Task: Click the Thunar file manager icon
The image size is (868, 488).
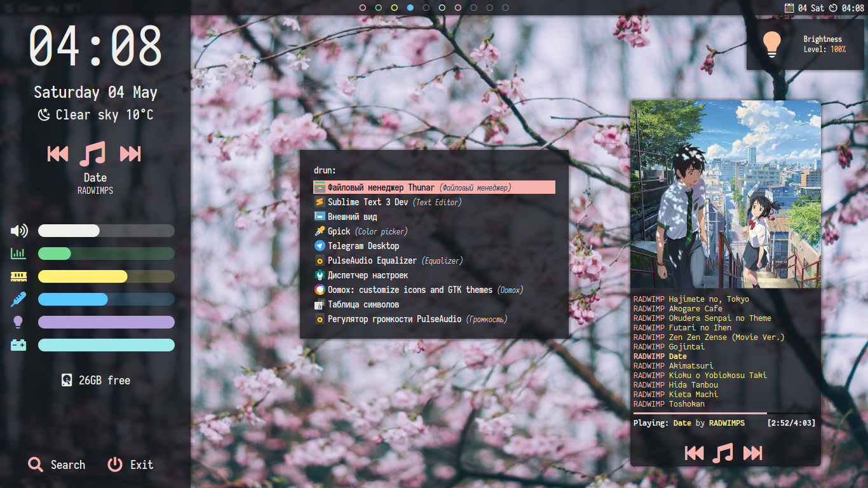Action: (320, 187)
